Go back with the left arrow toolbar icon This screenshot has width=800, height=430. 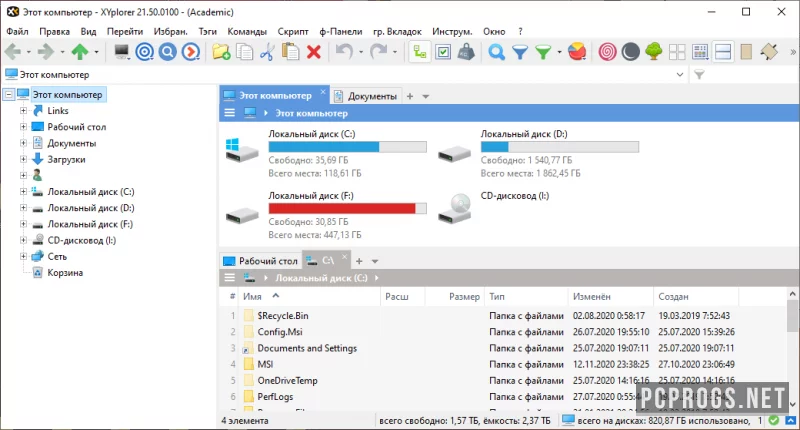point(13,52)
